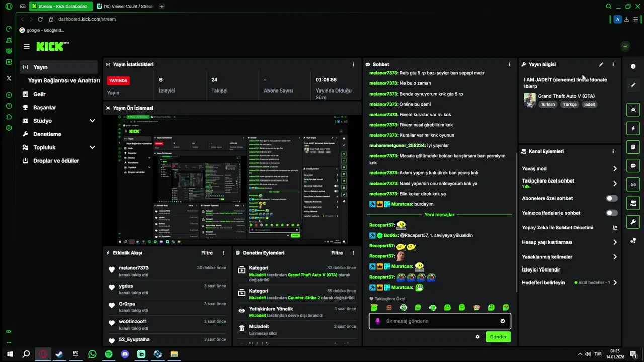
Task: Click the jadeit tag chip
Action: pos(589,104)
